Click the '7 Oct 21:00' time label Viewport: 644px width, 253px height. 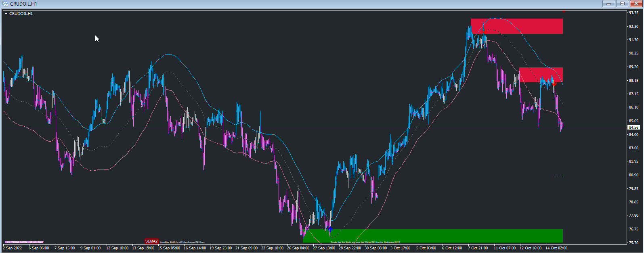click(478, 248)
